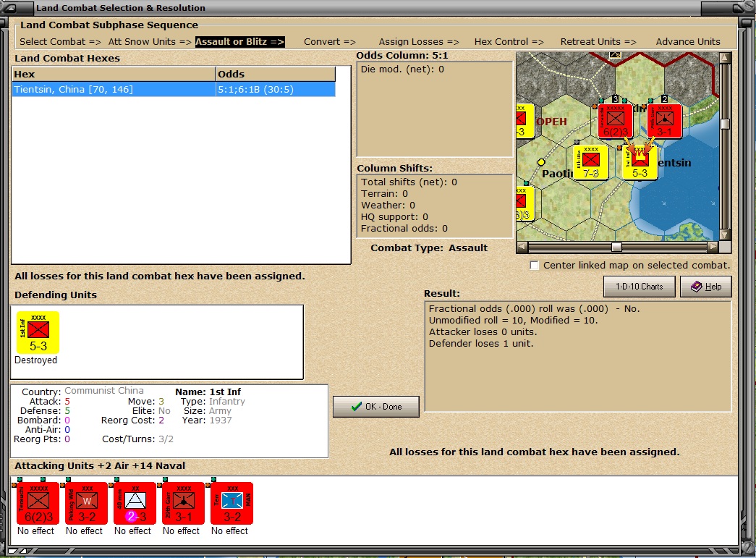
Task: Click the minimap horizontal scrollbar thumb
Action: pyautogui.click(x=616, y=247)
